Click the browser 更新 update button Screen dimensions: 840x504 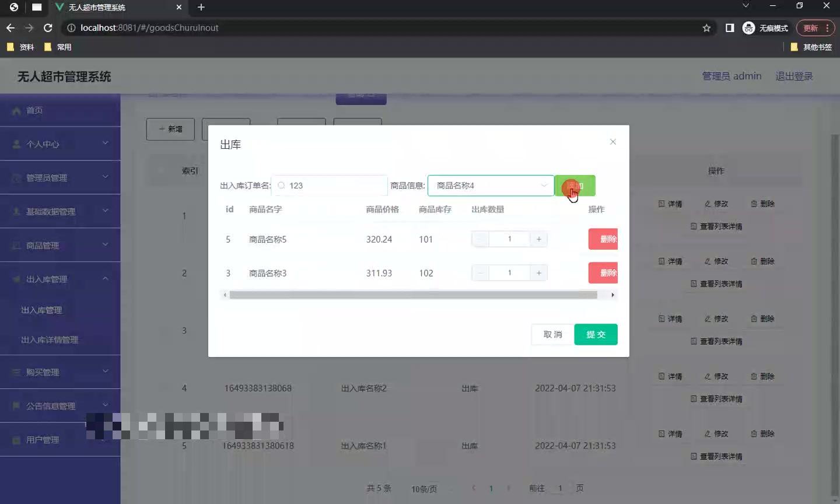coord(815,28)
